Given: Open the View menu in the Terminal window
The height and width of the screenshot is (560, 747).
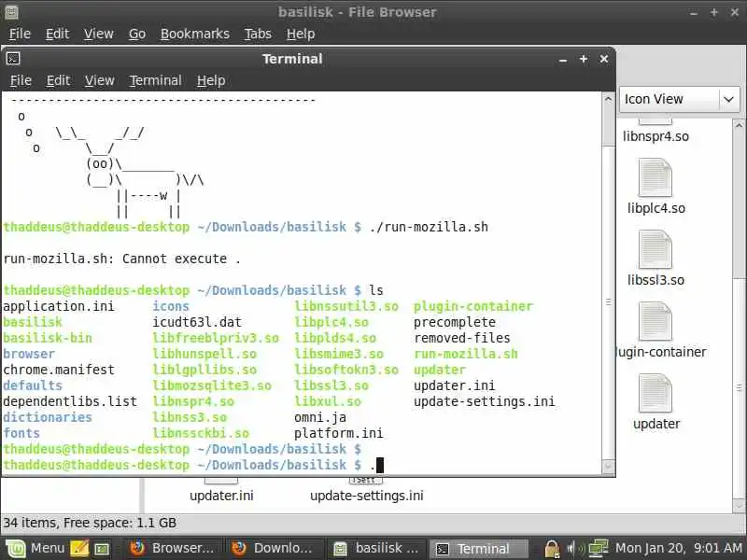Looking at the screenshot, I should click(x=99, y=80).
